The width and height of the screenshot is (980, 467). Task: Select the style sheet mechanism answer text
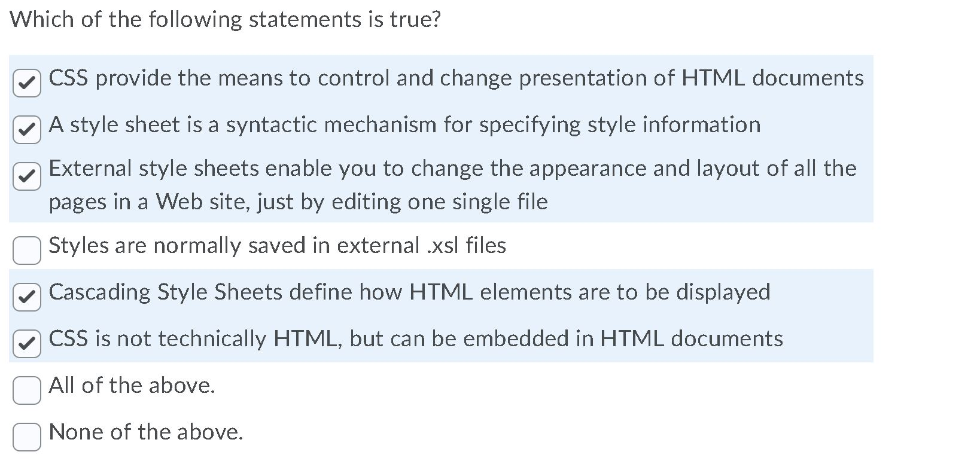pyautogui.click(x=404, y=126)
